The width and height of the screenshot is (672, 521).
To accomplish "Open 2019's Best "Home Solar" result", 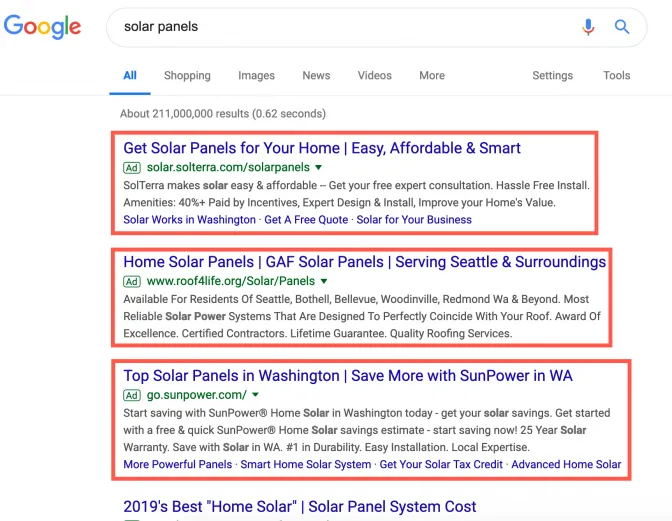I will click(300, 507).
